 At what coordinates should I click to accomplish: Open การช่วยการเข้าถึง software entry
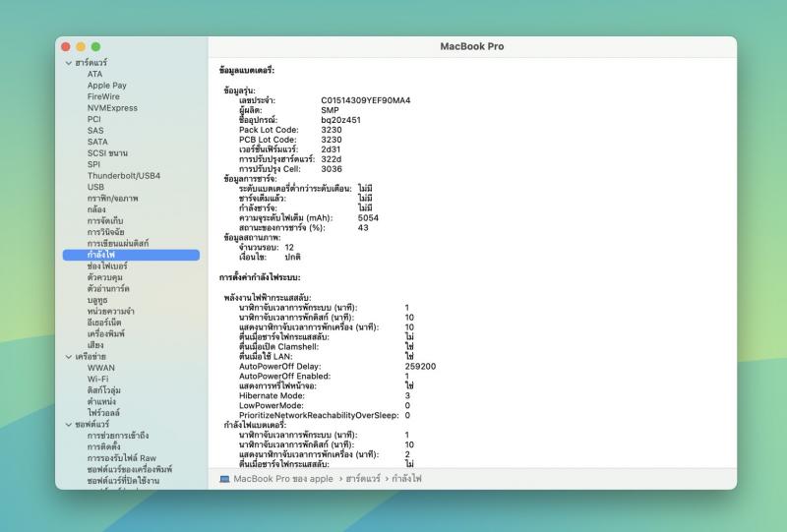click(x=118, y=436)
